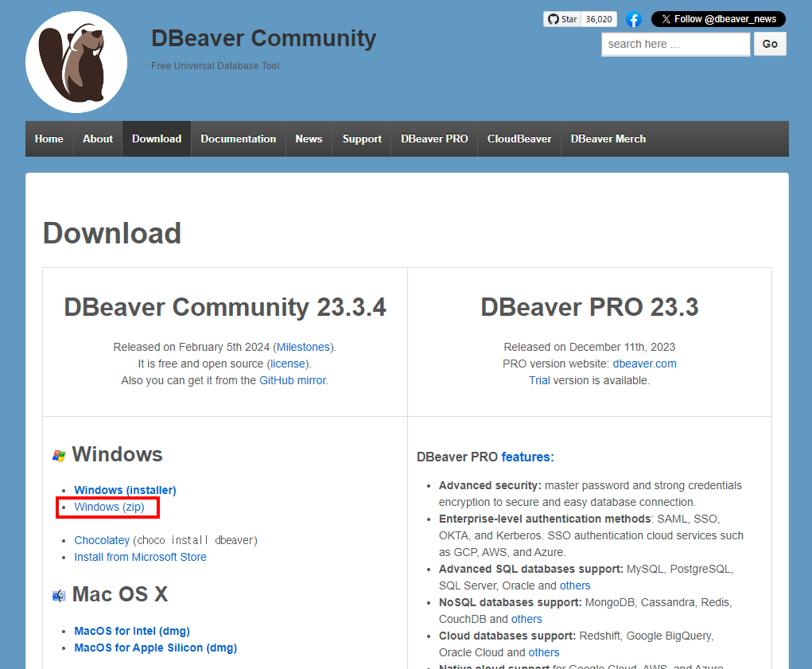
Task: Click the Windows flag icon
Action: tap(59, 456)
